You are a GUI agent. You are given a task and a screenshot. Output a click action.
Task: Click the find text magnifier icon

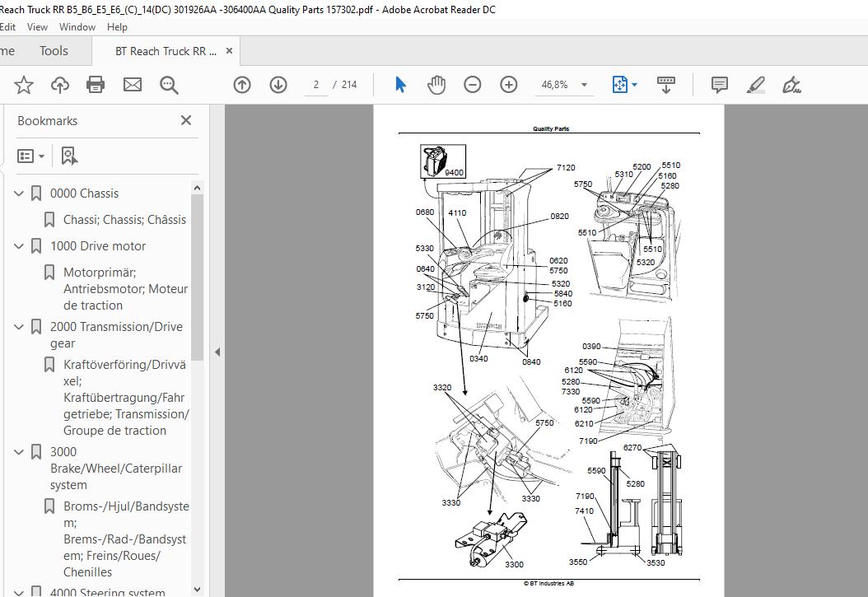tap(169, 85)
